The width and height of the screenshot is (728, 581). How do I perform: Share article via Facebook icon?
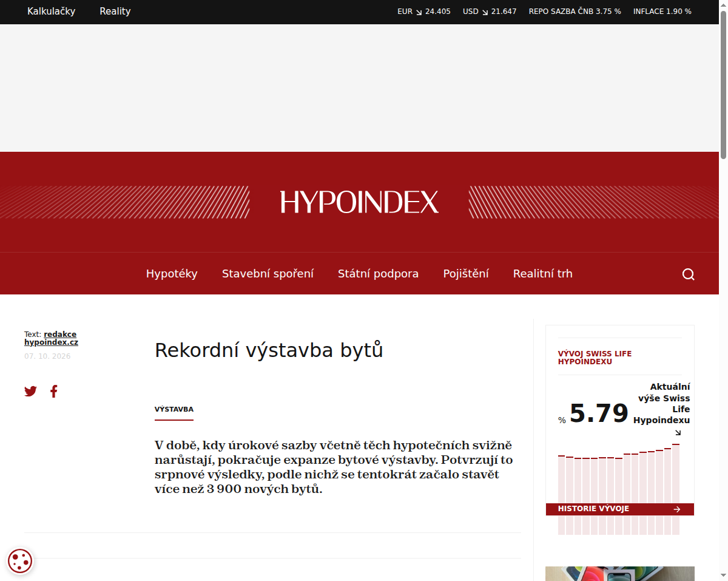[54, 392]
